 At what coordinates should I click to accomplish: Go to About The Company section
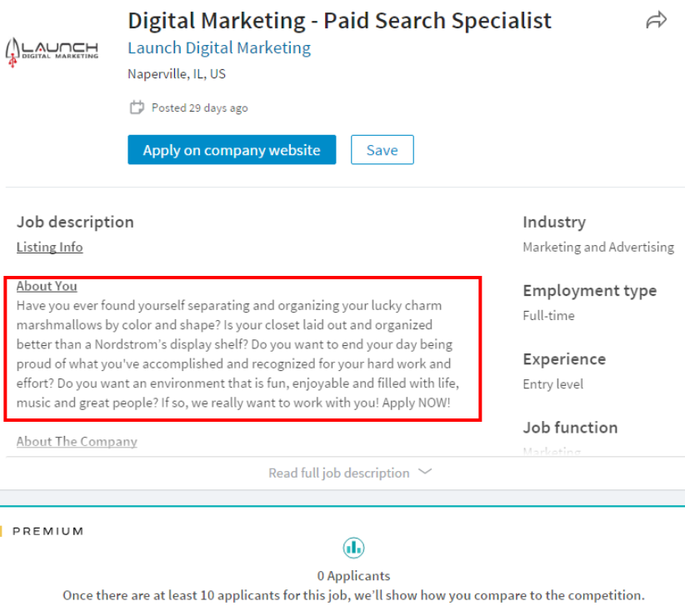coord(77,441)
